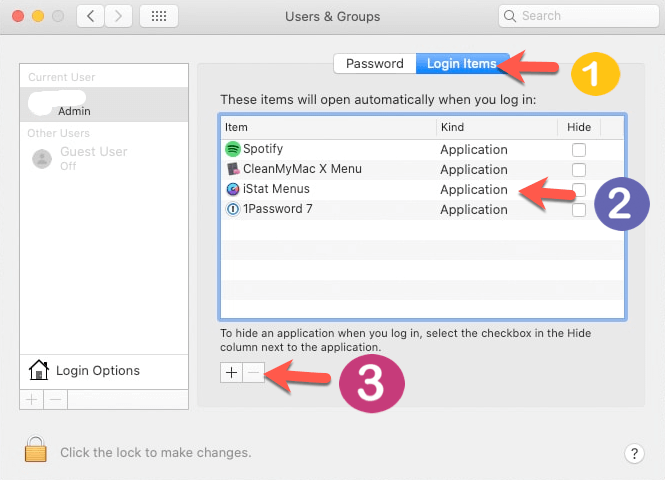Viewport: 665px width, 480px height.
Task: Add a login item with plus button
Action: pos(231,371)
